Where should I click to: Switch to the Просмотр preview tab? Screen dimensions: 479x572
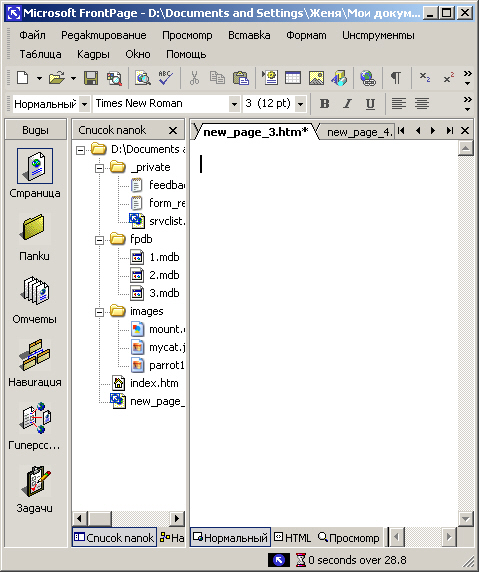click(349, 538)
